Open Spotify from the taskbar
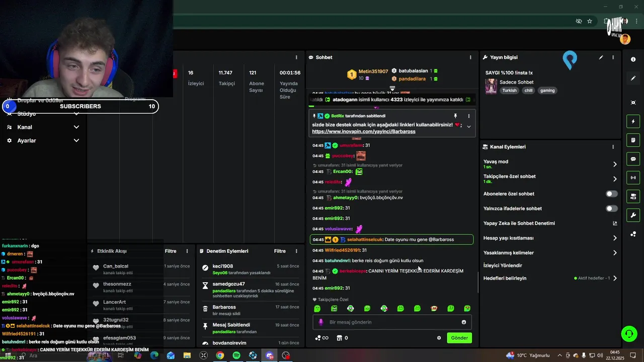Viewport: 644px width, 362px height. click(236, 355)
